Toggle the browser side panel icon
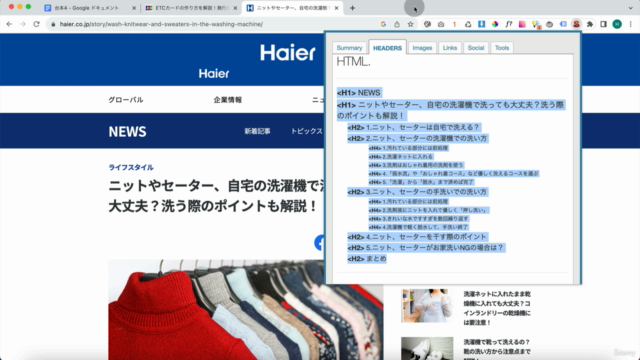Viewport: 640px width, 360px height. coord(603,24)
